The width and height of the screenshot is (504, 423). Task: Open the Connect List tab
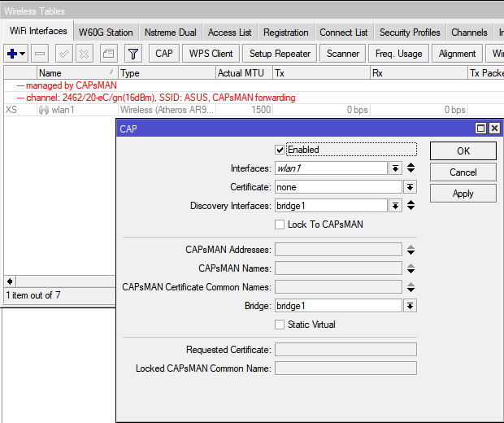pos(344,33)
